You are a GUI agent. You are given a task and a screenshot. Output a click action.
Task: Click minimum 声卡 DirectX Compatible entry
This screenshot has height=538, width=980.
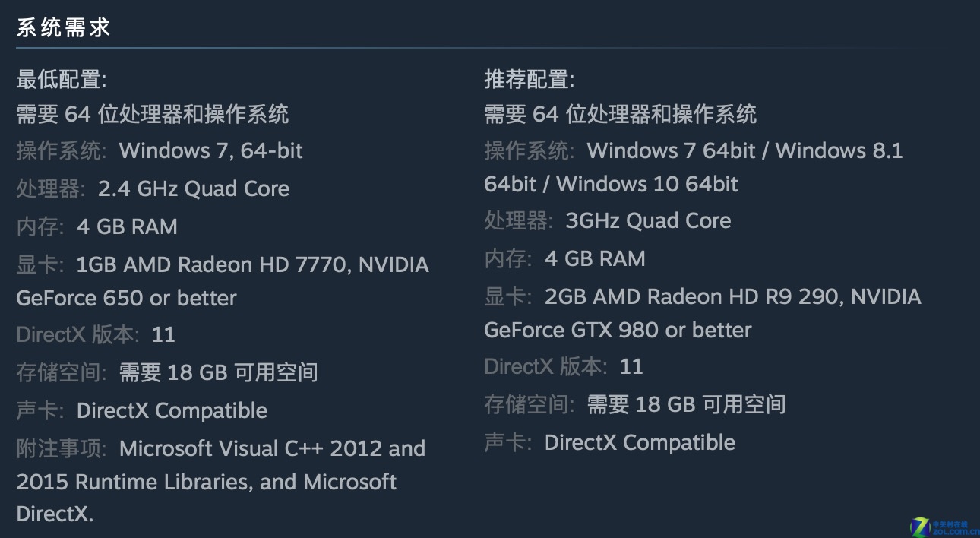(141, 410)
